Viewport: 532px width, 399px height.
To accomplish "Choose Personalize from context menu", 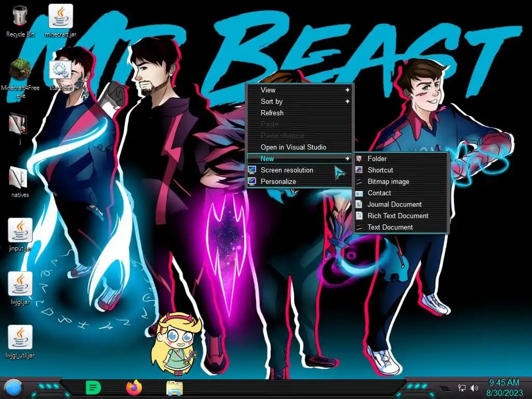I will (x=300, y=181).
